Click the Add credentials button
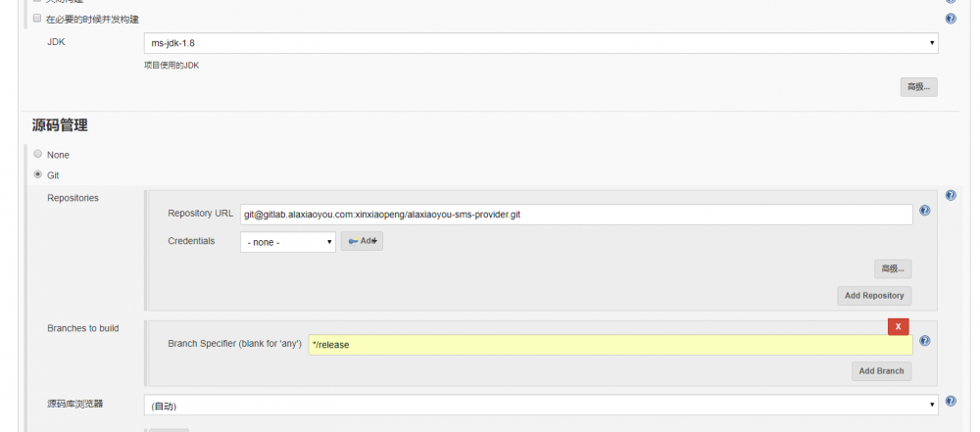This screenshot has height=432, width=980. pyautogui.click(x=362, y=241)
